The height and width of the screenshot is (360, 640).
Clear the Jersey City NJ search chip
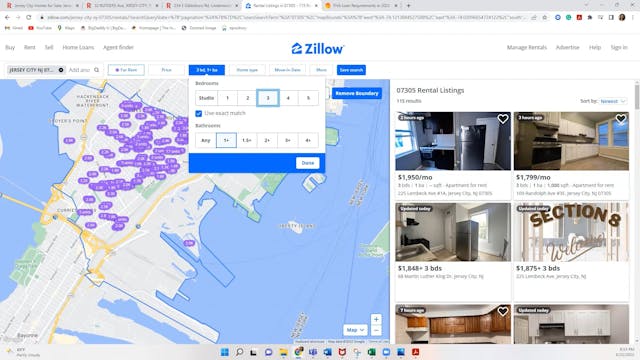(x=61, y=70)
